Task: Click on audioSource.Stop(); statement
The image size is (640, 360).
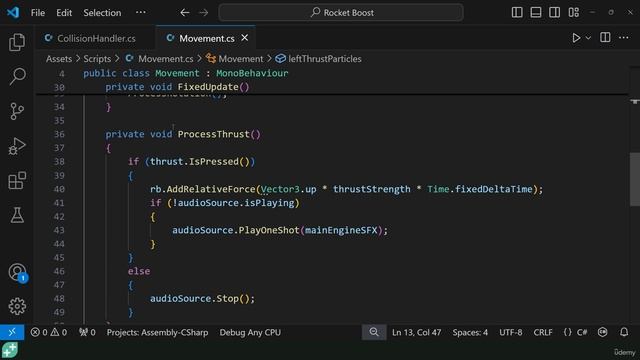Action: [202, 298]
